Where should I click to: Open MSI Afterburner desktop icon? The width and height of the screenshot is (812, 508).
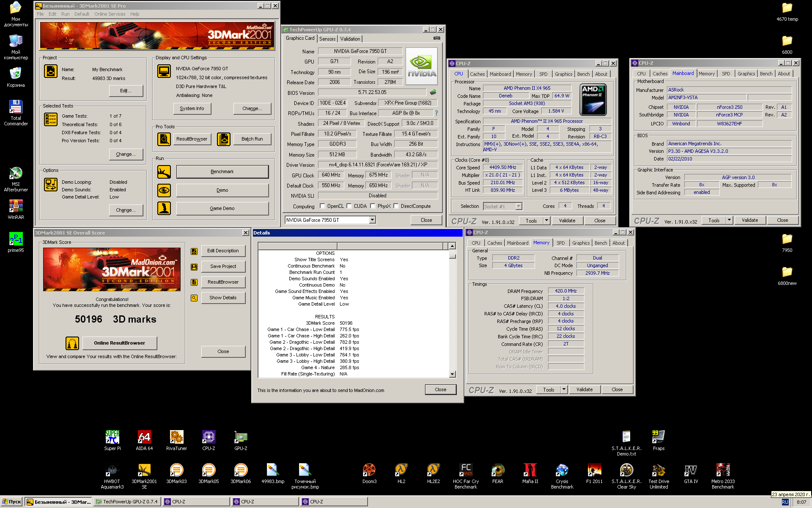pyautogui.click(x=16, y=179)
